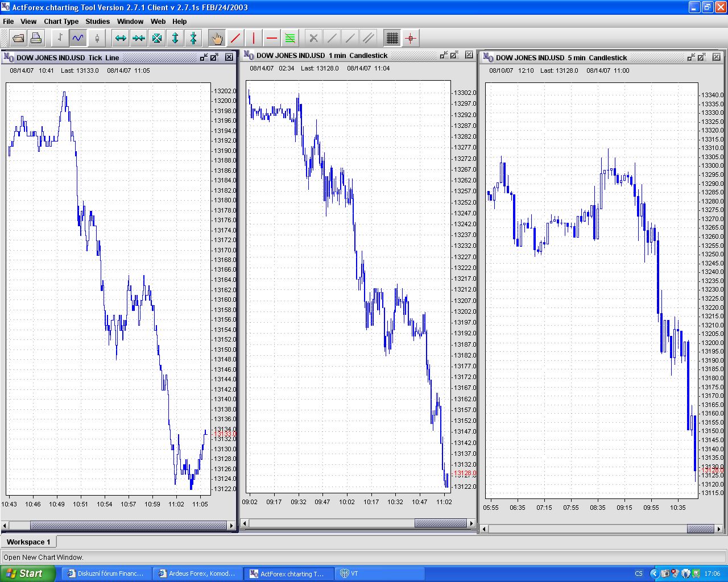
Task: Click the 5 min Candlestick window icon
Action: (x=488, y=57)
